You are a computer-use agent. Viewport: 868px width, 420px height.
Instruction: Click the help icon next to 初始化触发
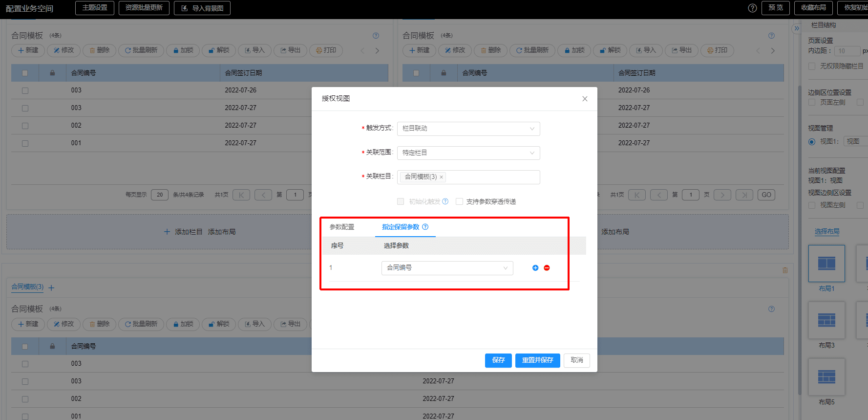[445, 201]
